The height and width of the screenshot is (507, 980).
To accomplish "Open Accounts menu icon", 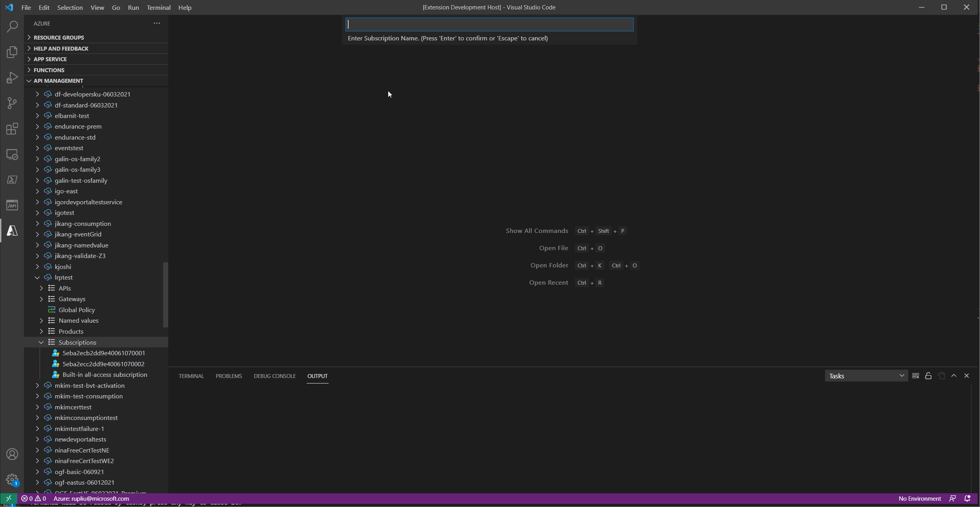I will click(12, 454).
